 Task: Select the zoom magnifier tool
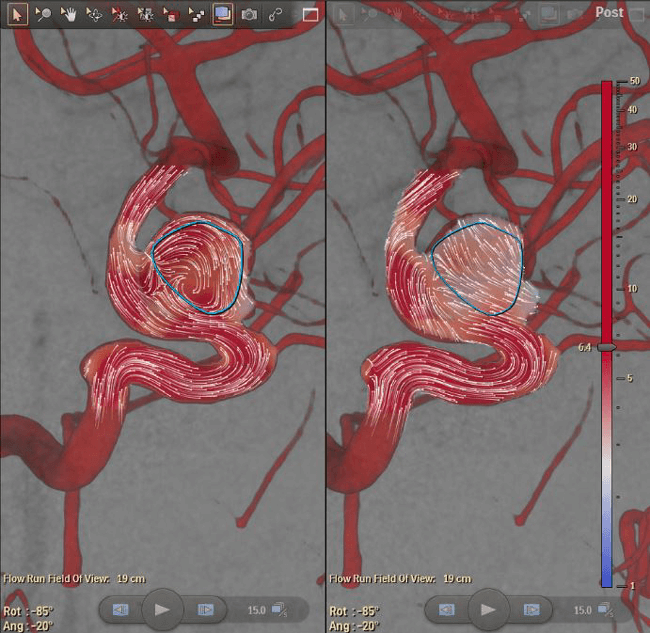(x=43, y=14)
